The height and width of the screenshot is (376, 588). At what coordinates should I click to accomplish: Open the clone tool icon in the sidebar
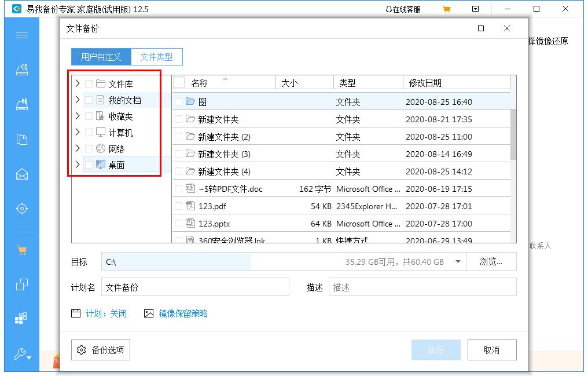(x=21, y=283)
